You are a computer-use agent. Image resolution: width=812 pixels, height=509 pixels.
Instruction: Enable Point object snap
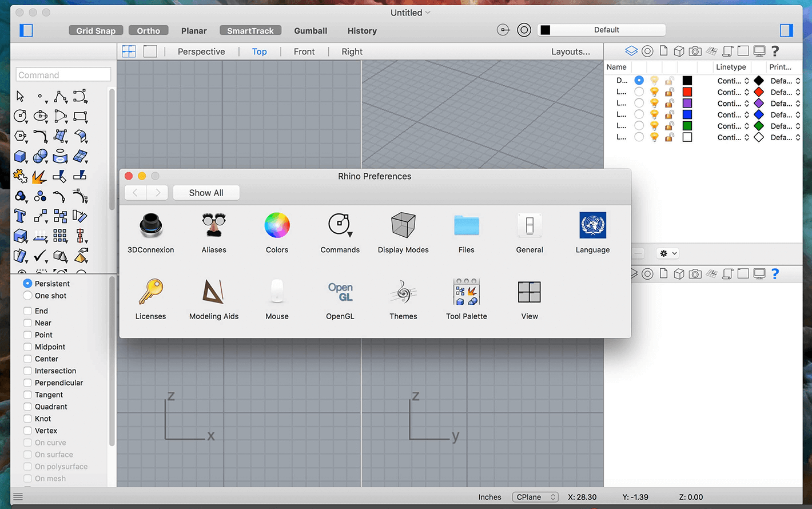coord(27,335)
